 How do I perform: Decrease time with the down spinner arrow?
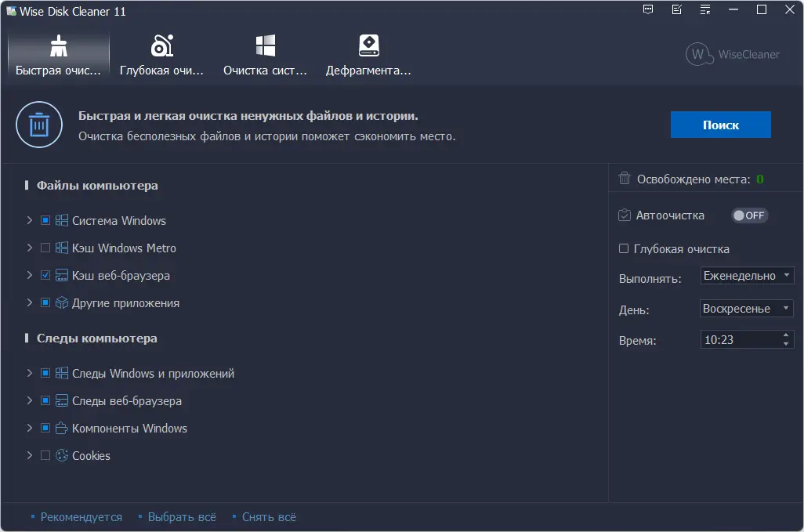coord(786,344)
